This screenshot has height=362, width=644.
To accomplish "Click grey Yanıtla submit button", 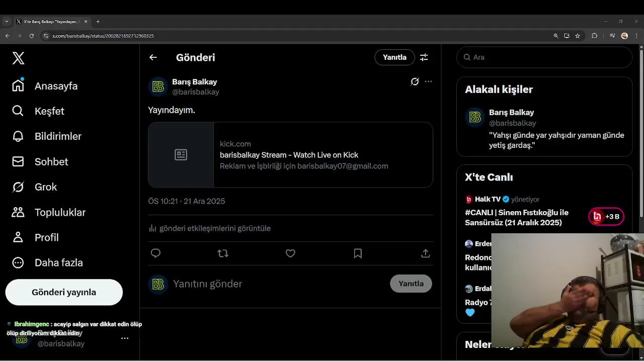I will coord(411,284).
